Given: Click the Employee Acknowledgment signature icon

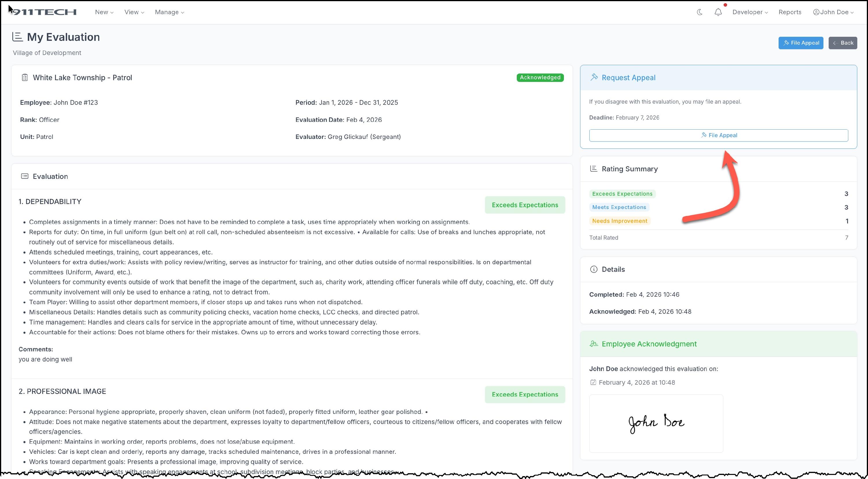Looking at the screenshot, I should point(594,344).
